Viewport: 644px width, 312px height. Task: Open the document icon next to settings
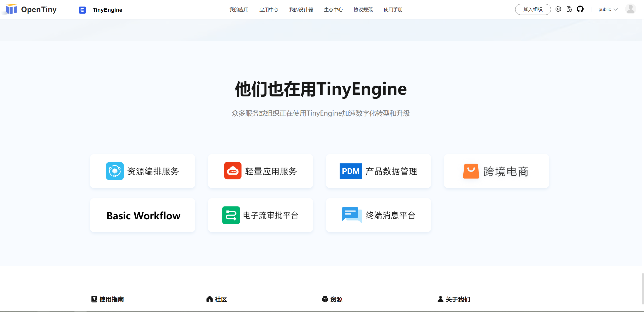(x=569, y=9)
